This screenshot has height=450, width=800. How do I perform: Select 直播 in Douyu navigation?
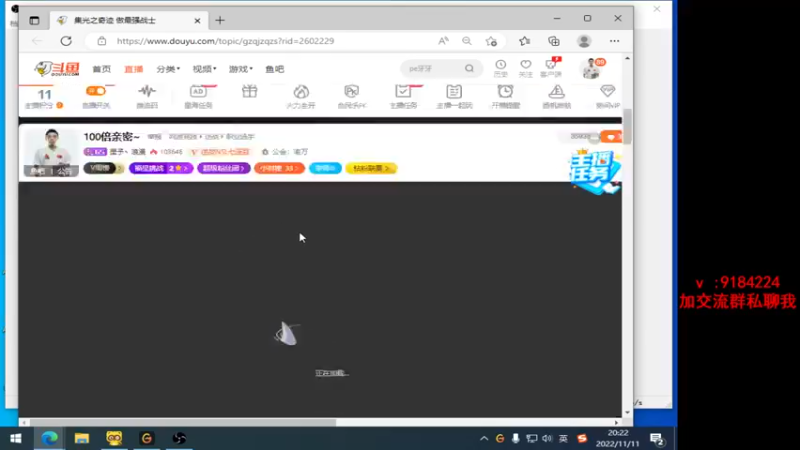tap(134, 69)
